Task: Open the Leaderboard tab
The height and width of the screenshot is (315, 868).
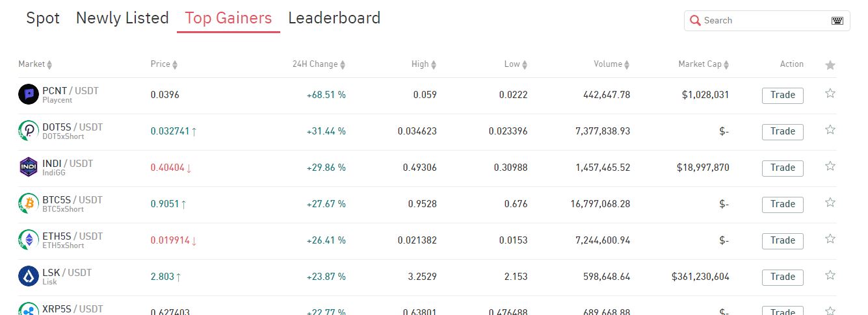Action: tap(334, 18)
